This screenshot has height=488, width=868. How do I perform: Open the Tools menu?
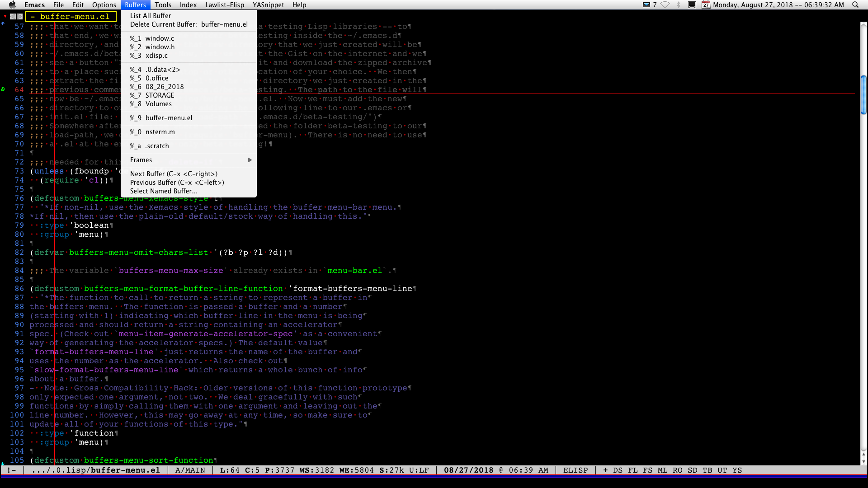coord(163,5)
